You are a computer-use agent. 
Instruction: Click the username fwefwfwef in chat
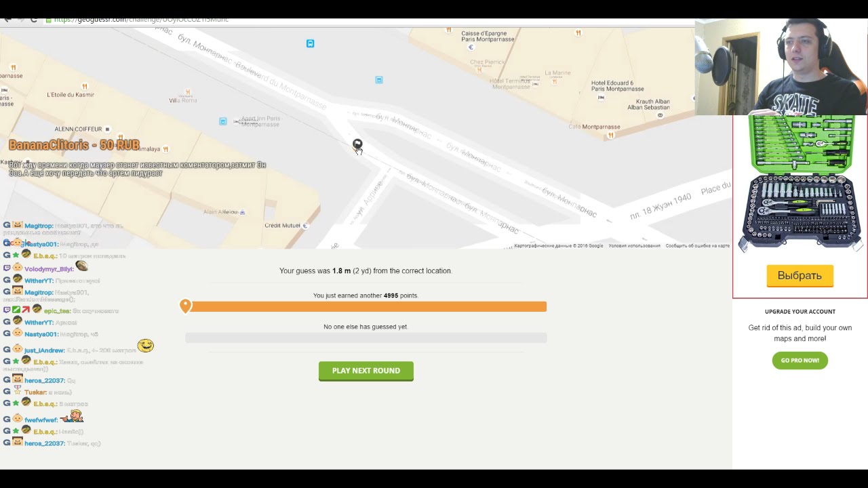pyautogui.click(x=41, y=420)
